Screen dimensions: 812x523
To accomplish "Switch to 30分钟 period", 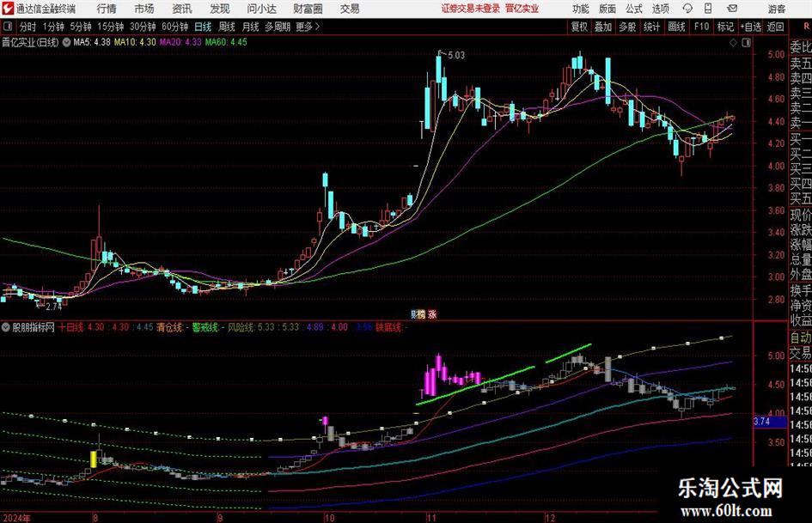I will coord(143,27).
